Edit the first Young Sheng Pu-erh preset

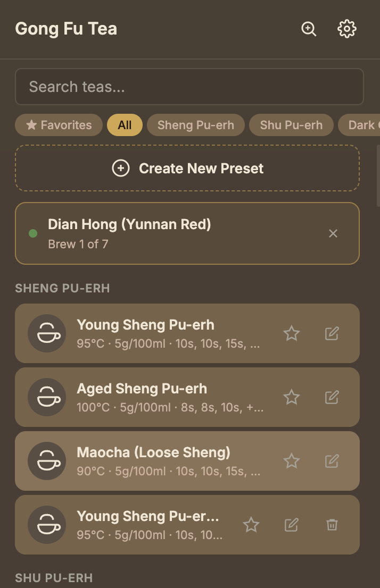point(332,333)
